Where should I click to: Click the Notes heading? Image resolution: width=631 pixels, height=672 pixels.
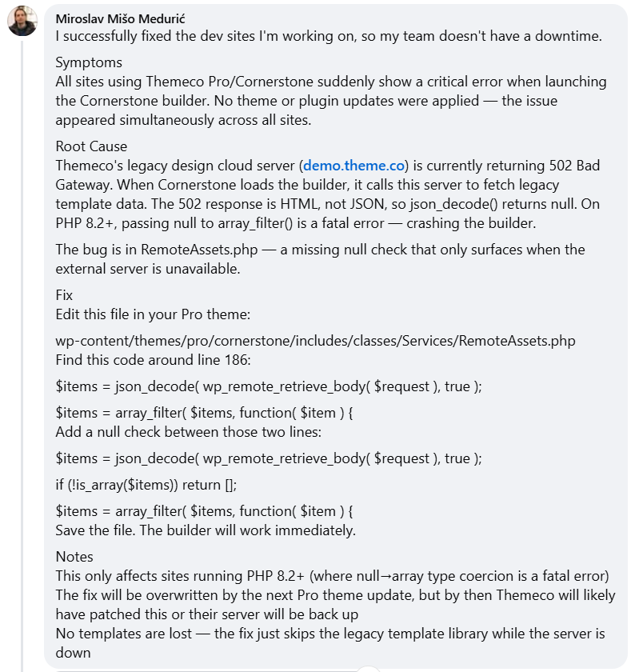(x=74, y=557)
